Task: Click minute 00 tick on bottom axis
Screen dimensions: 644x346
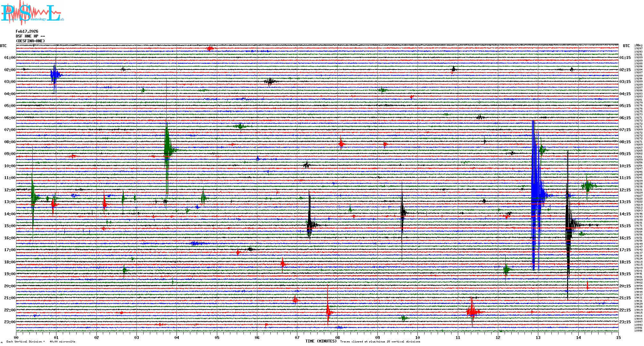Action: (16, 337)
